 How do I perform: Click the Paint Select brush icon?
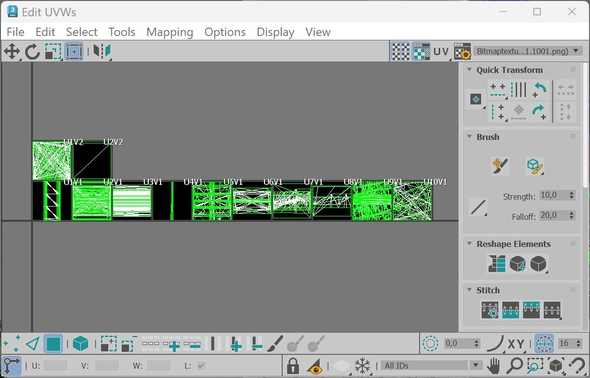pyautogui.click(x=275, y=344)
